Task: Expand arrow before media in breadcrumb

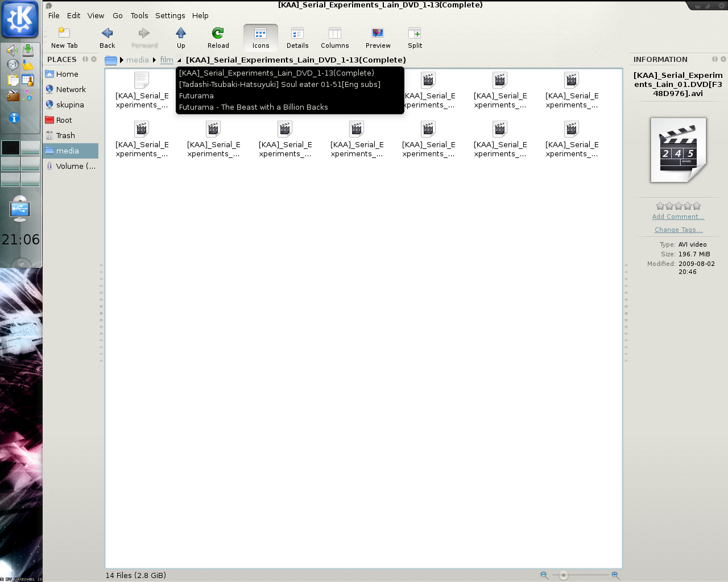Action: 122,60
